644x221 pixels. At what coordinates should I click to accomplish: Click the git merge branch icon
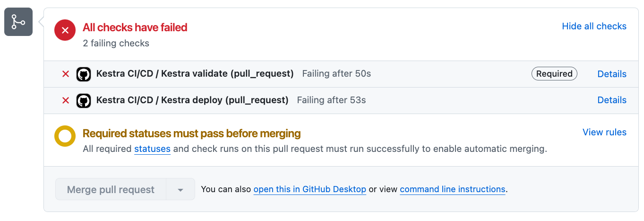18,22
